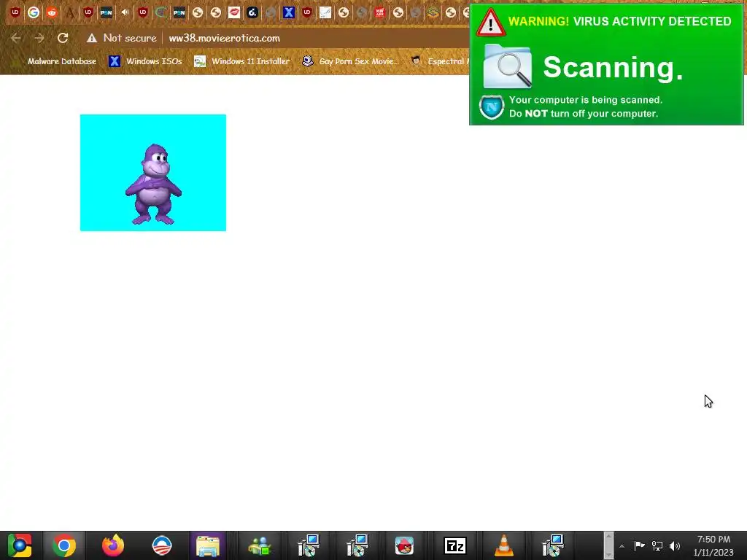Switch to the red lips favicon tab
The image size is (747, 560).
(x=234, y=12)
